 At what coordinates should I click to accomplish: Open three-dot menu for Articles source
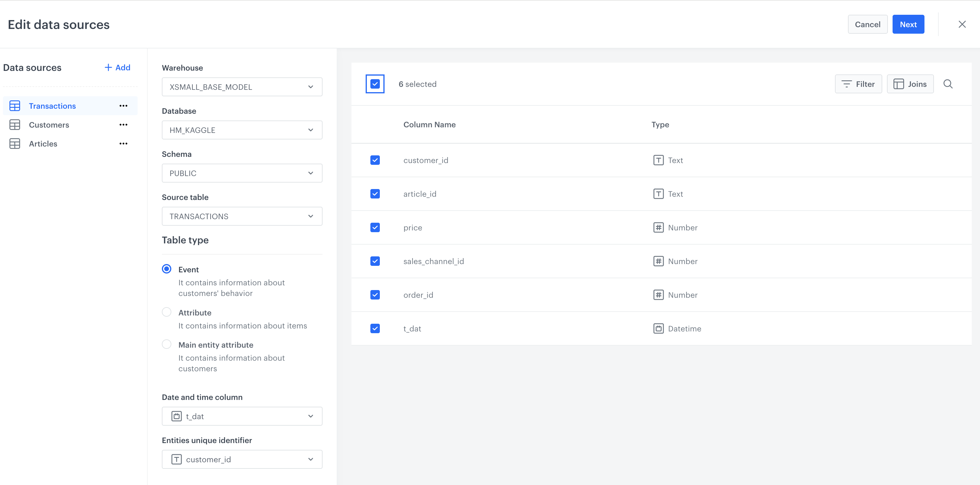click(123, 144)
